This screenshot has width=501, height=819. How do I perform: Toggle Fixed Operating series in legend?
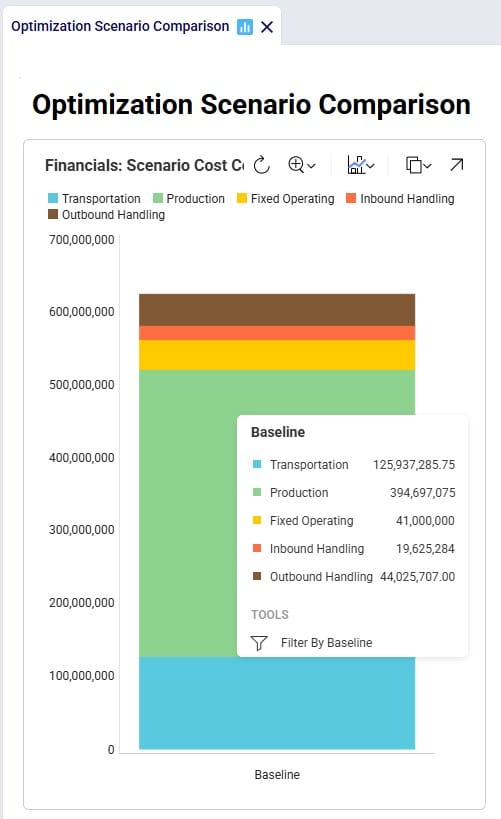coord(285,198)
